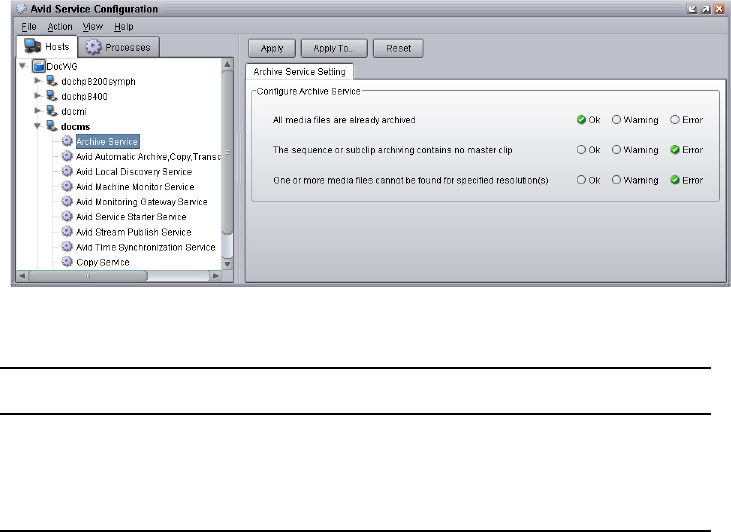Expand the dochp8400 host node
Image resolution: width=731 pixels, height=532 pixels.
click(38, 96)
